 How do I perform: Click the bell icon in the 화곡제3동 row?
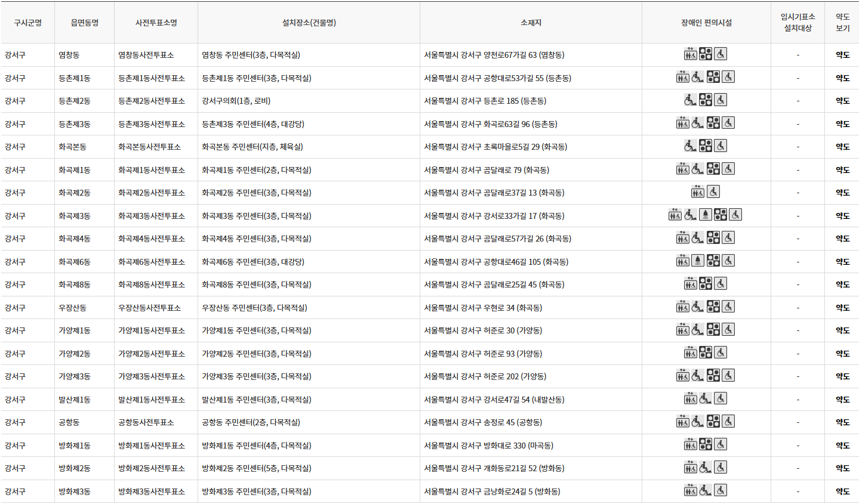pos(706,214)
